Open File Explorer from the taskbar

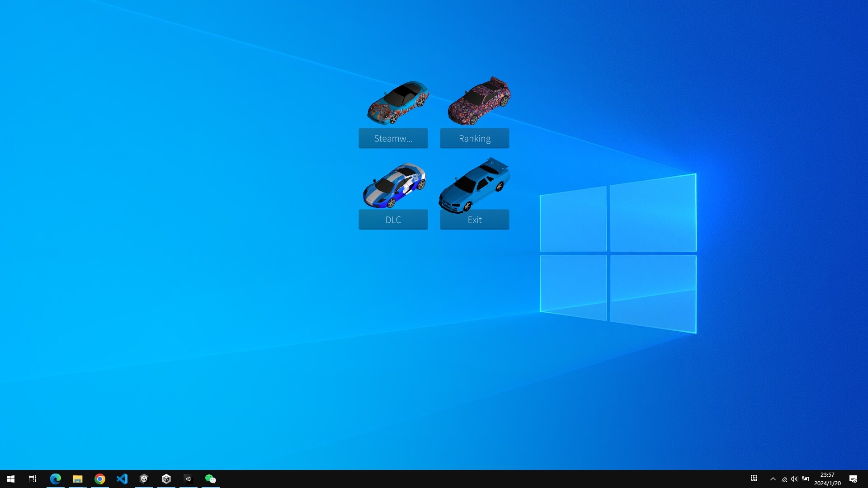click(77, 479)
